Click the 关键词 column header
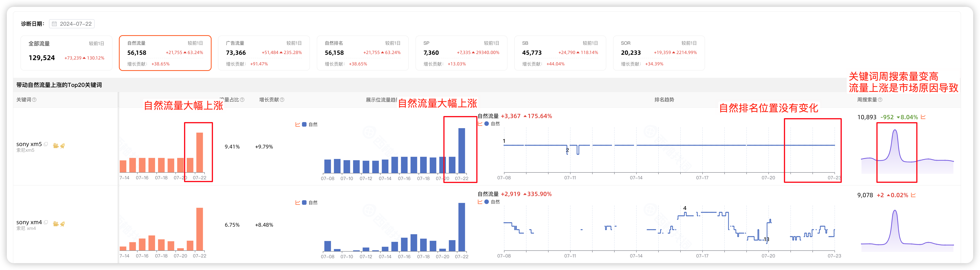Viewport: 980px width, 270px height. coord(24,100)
